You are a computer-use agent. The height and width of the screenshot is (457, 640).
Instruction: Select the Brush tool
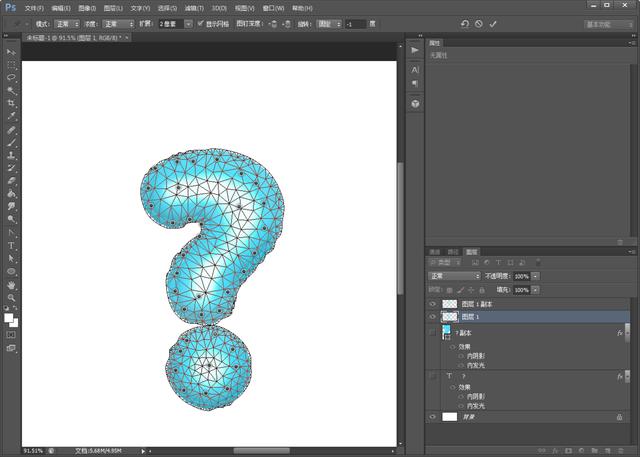[11, 143]
